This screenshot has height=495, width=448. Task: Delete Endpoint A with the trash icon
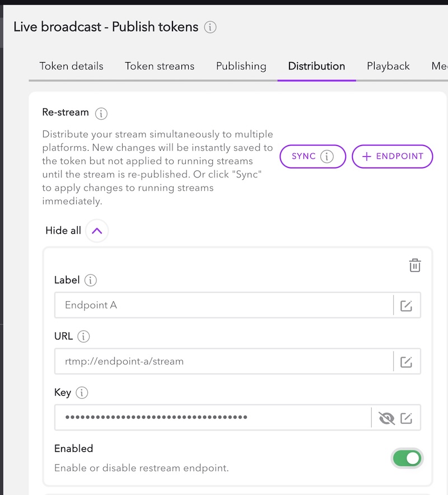(414, 265)
